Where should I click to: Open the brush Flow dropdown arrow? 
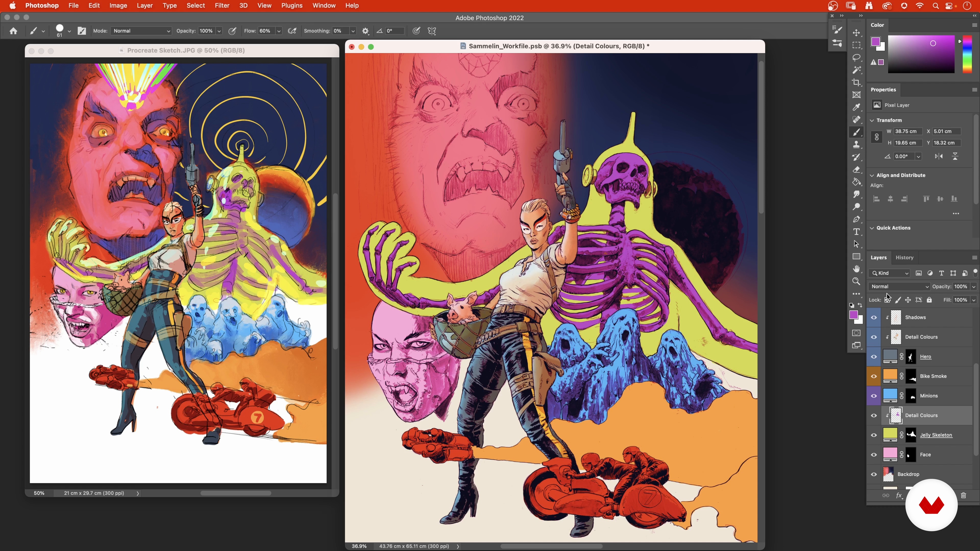tap(279, 31)
